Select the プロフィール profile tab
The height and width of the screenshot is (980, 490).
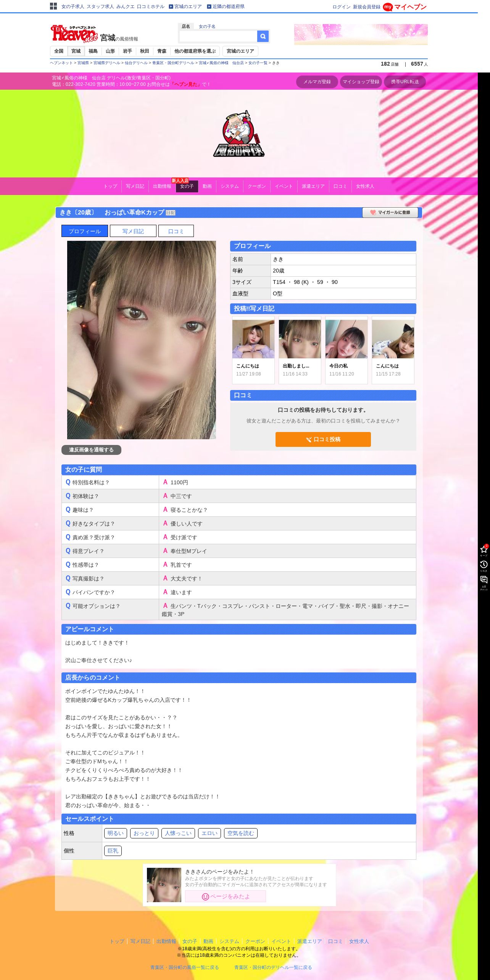[x=85, y=231]
